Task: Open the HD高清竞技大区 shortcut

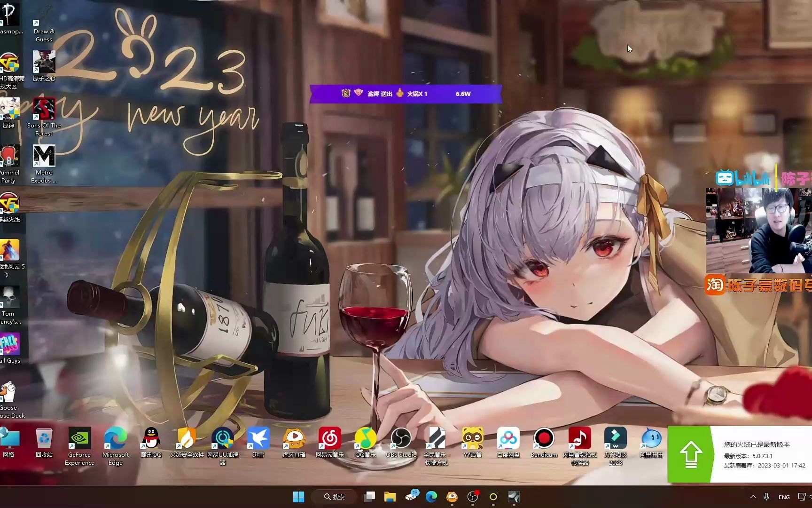Action: point(10,70)
